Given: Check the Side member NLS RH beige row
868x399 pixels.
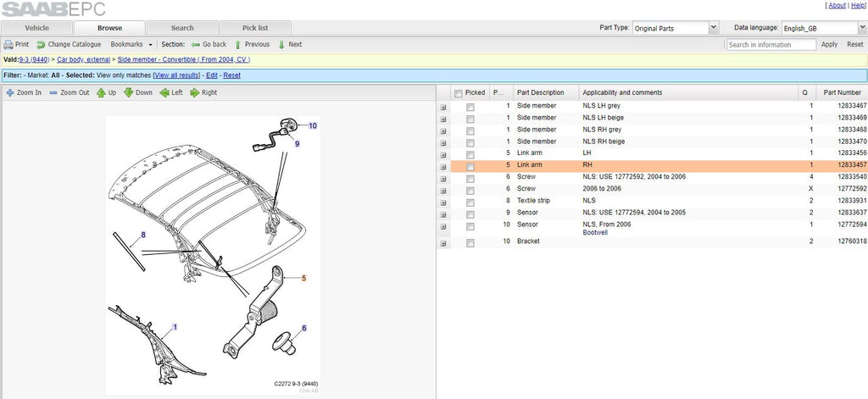Looking at the screenshot, I should [470, 142].
